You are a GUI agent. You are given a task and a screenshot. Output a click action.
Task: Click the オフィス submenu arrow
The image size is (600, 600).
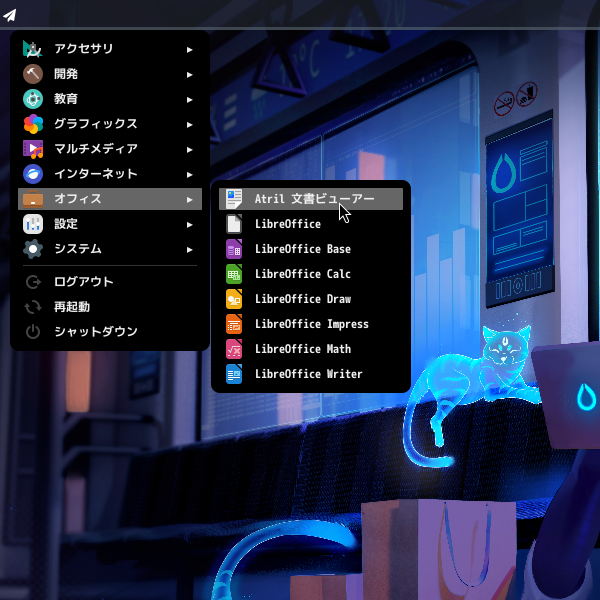(189, 200)
